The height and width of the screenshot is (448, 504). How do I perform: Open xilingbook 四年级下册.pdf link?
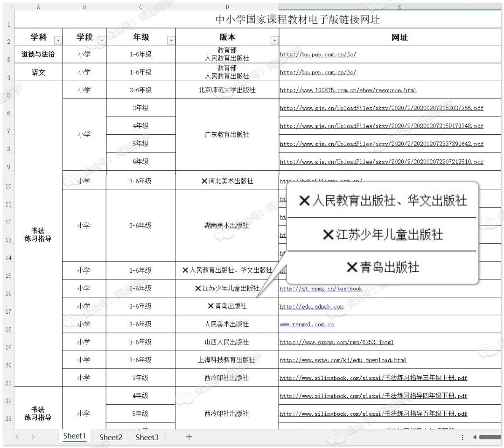click(x=373, y=396)
